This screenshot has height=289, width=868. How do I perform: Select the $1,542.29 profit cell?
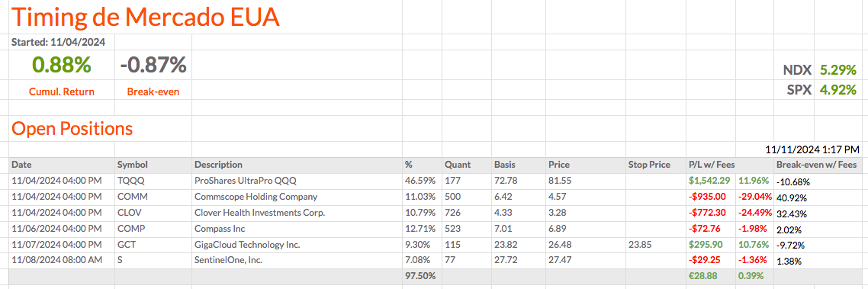point(709,181)
